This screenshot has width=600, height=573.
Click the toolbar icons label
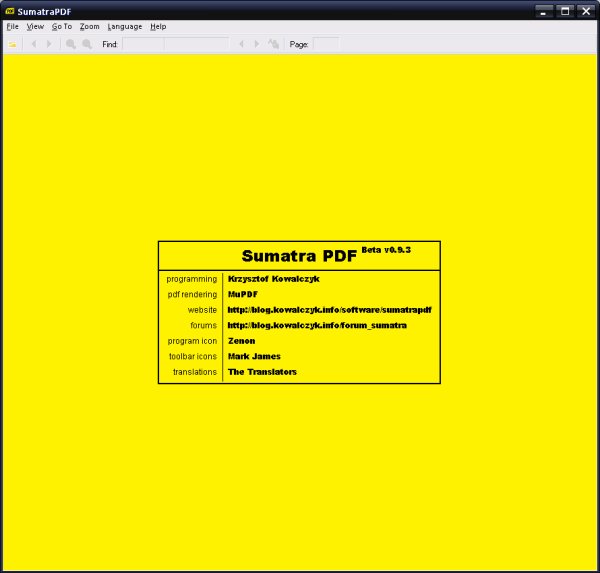(193, 356)
